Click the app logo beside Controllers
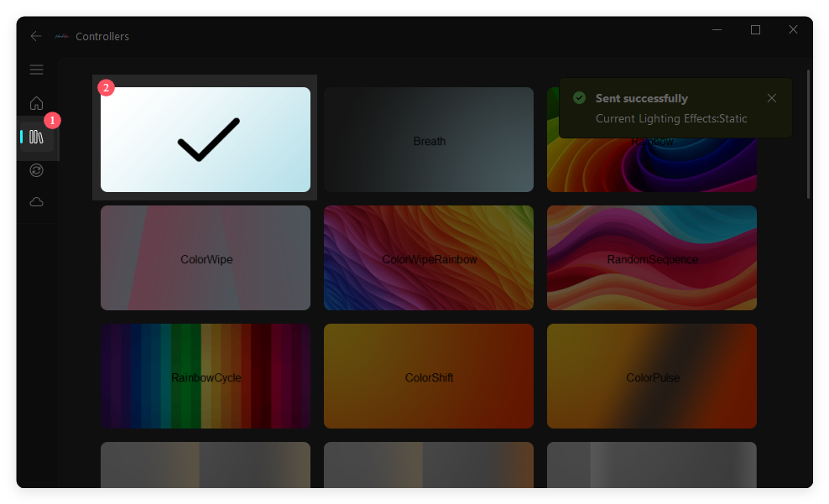The width and height of the screenshot is (829, 504). coord(62,36)
